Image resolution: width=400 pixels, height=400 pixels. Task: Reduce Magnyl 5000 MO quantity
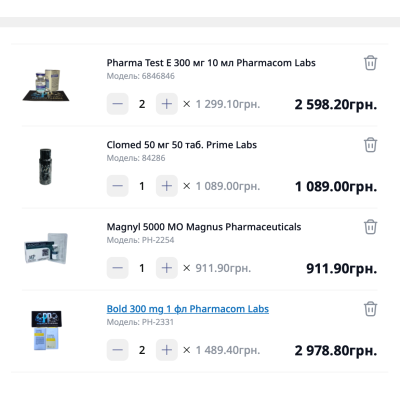point(118,268)
